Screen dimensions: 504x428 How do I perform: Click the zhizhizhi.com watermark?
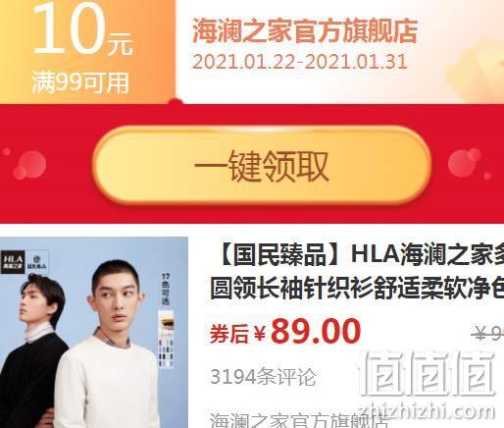click(x=427, y=411)
